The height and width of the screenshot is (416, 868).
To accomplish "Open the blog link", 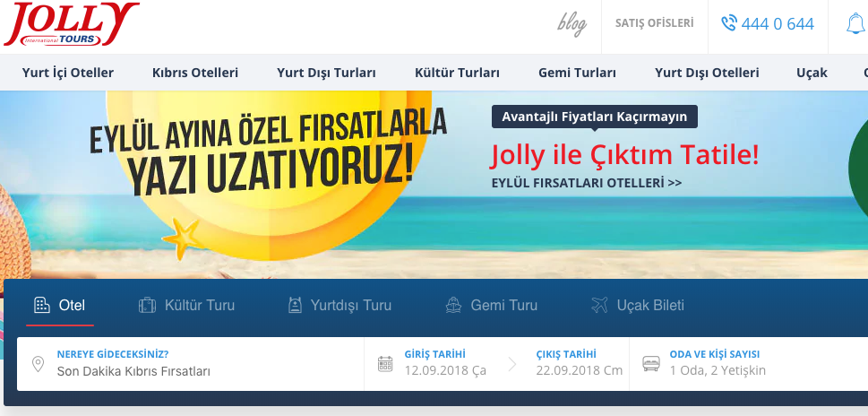I will tap(572, 24).
